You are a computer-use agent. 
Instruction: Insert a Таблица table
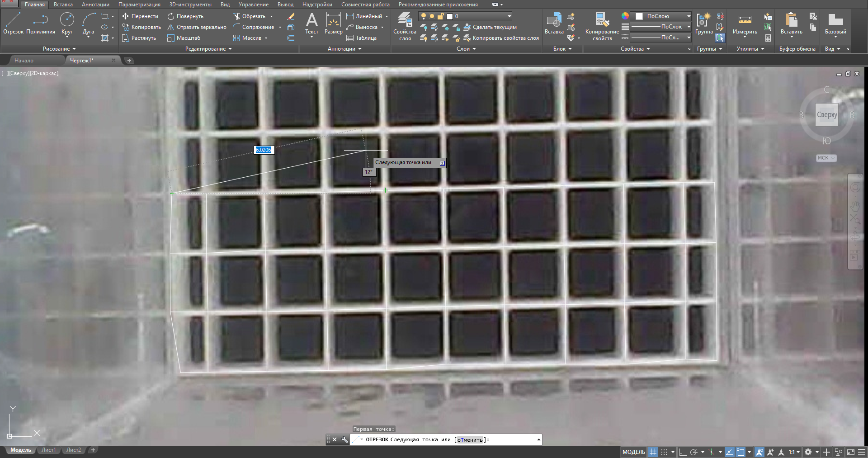coord(361,38)
